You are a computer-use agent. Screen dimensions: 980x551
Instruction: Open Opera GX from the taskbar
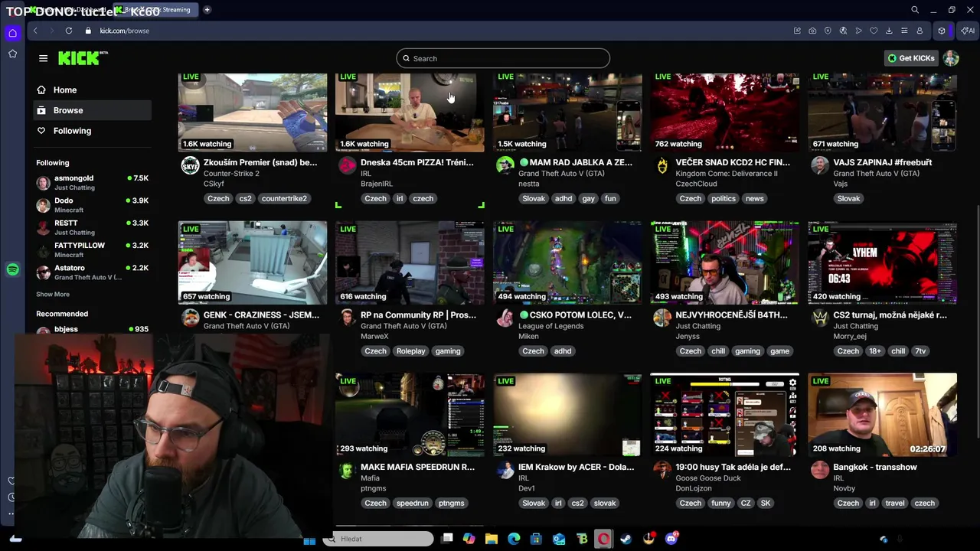(x=604, y=539)
